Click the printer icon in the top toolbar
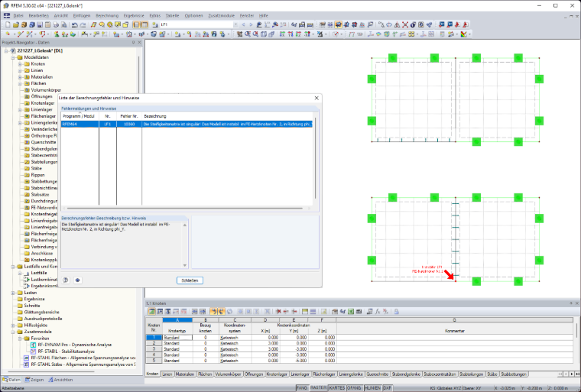The width and height of the screenshot is (581, 392). coord(56,24)
